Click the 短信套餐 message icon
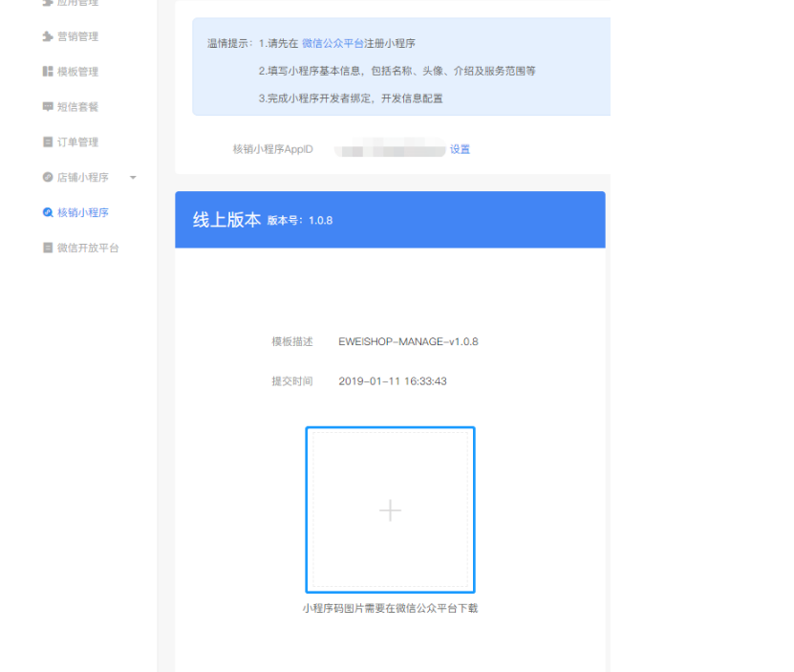Image resolution: width=794 pixels, height=672 pixels. (x=48, y=107)
